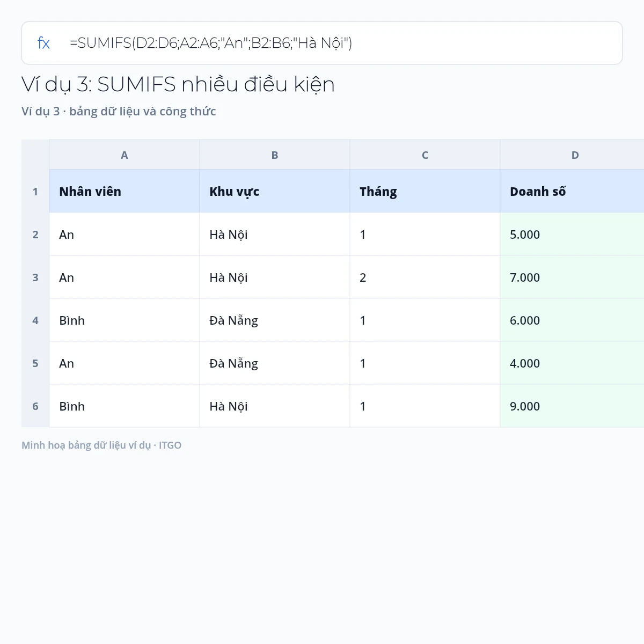The width and height of the screenshot is (644, 644).
Task: Click the 'Khu vực' header cell
Action: (x=275, y=192)
